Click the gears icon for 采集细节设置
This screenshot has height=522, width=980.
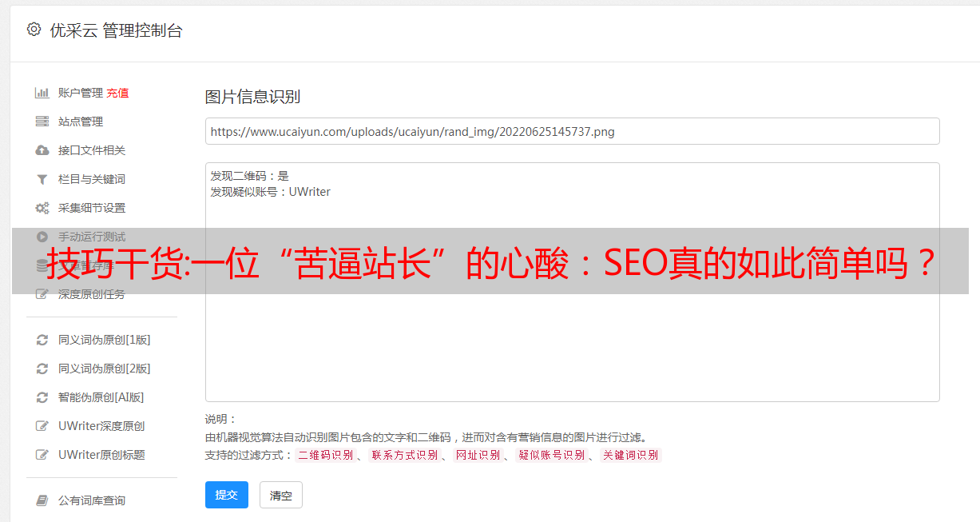tap(42, 208)
